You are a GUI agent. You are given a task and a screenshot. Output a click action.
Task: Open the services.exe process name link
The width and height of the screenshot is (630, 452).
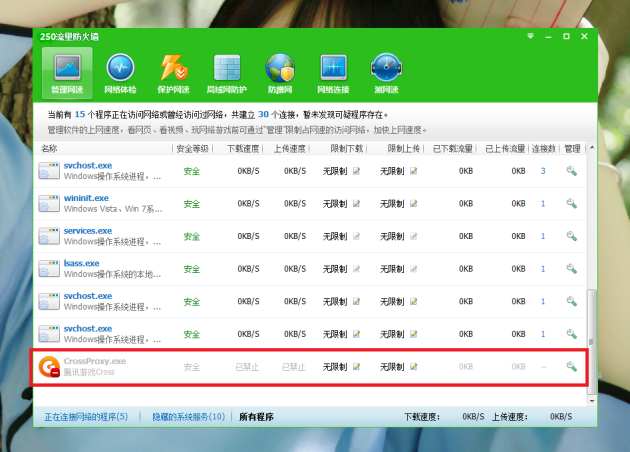(88, 231)
